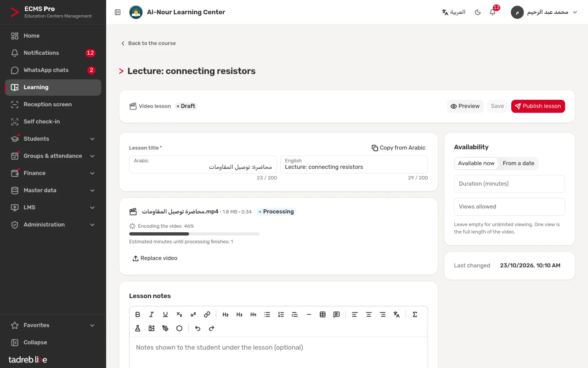Screen dimensions: 588x368
Task: Set Heading 3 style in notes
Action: point(239,315)
